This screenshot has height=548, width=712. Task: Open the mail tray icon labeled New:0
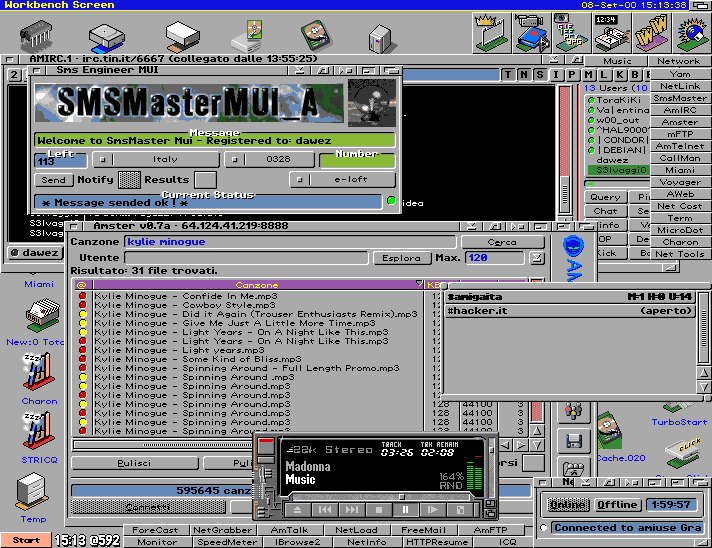43,315
